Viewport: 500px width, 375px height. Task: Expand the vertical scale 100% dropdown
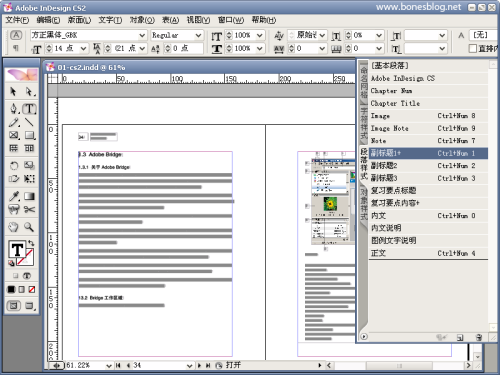click(260, 35)
